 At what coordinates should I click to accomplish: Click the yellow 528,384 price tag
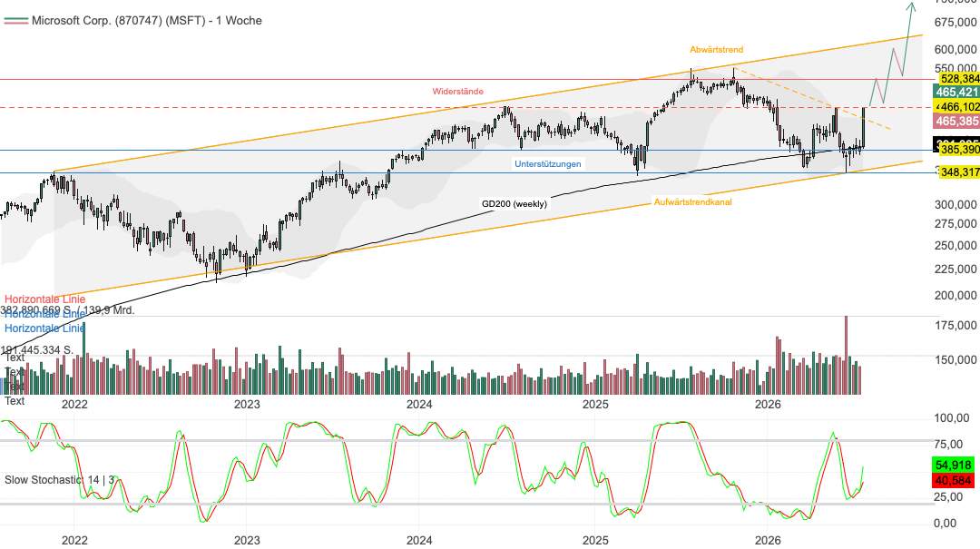(x=959, y=79)
